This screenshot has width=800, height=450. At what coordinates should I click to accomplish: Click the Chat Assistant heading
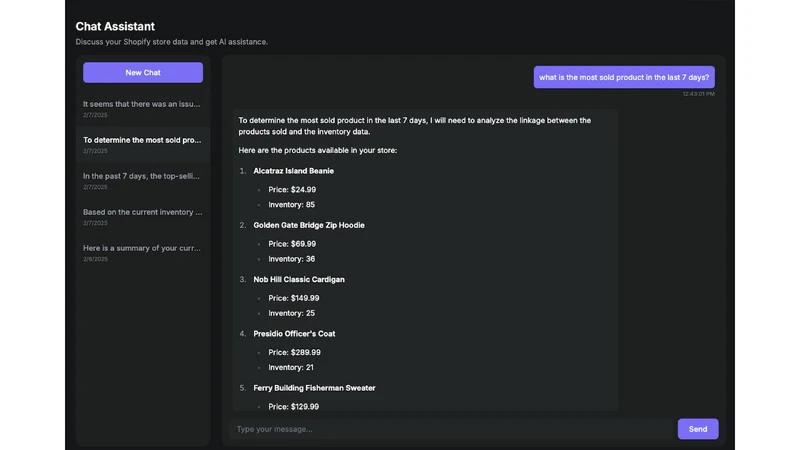[115, 26]
